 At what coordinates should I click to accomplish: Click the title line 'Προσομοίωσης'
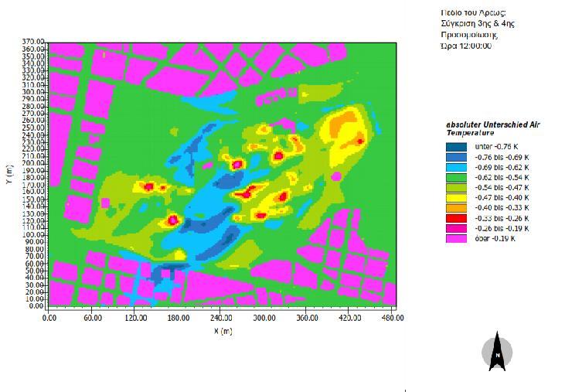(x=469, y=35)
